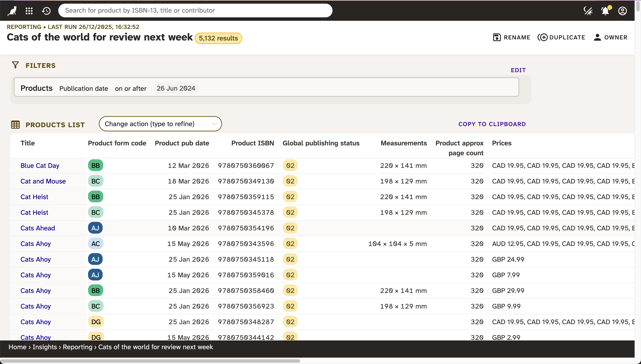Click the search field for ISBN-13 or title

point(196,10)
